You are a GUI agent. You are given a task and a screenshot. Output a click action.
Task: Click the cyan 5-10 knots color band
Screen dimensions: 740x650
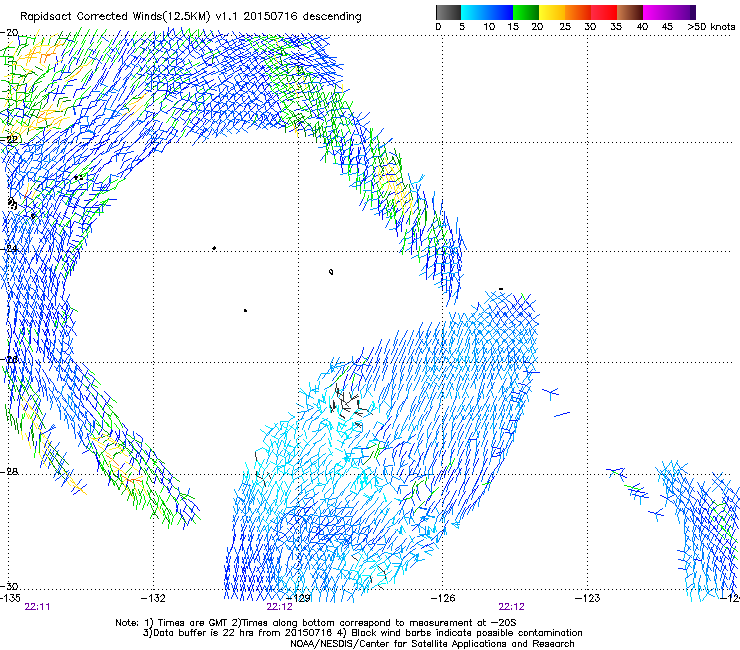[474, 12]
